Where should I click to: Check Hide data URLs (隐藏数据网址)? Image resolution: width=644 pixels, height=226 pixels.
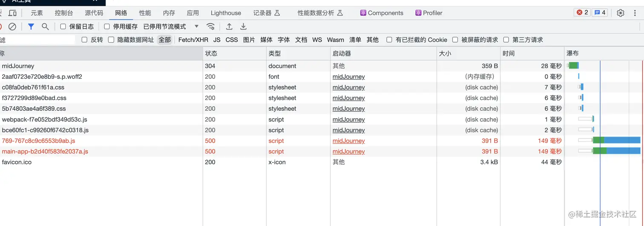click(x=111, y=40)
